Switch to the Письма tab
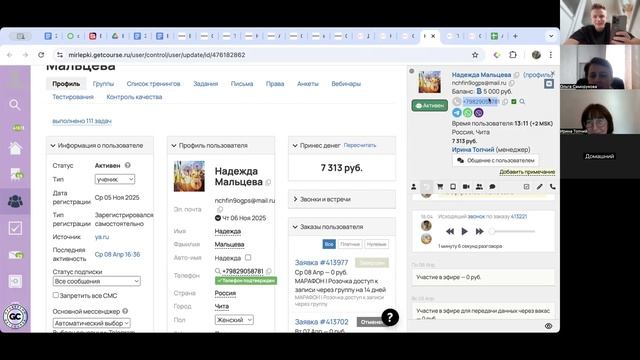The width and height of the screenshot is (640, 360). 242,84
